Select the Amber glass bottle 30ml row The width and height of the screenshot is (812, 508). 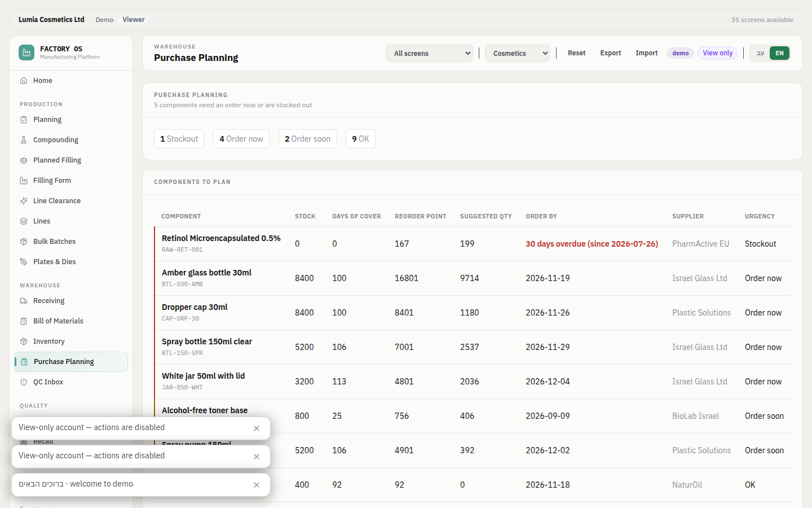point(473,278)
